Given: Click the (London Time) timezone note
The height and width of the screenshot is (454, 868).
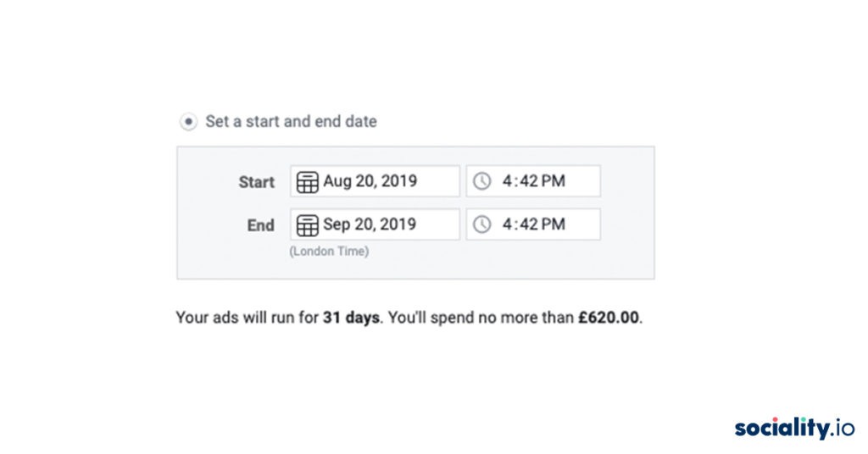Looking at the screenshot, I should (329, 251).
